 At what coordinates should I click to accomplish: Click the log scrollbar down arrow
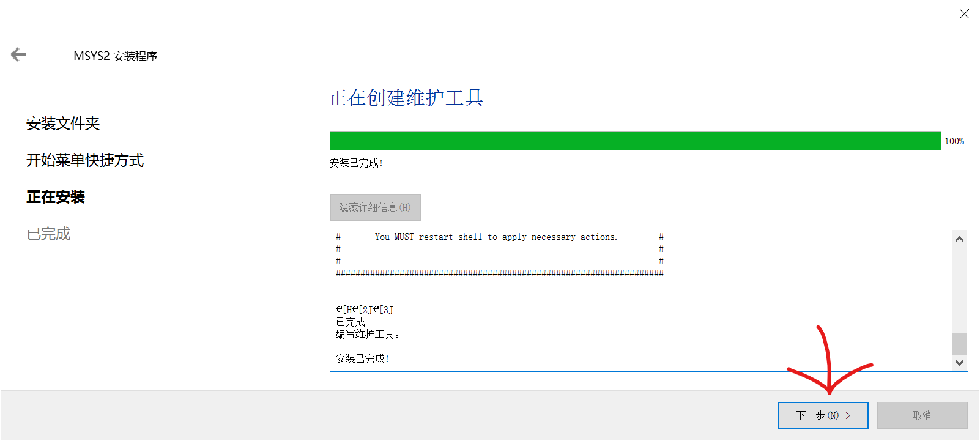(959, 363)
